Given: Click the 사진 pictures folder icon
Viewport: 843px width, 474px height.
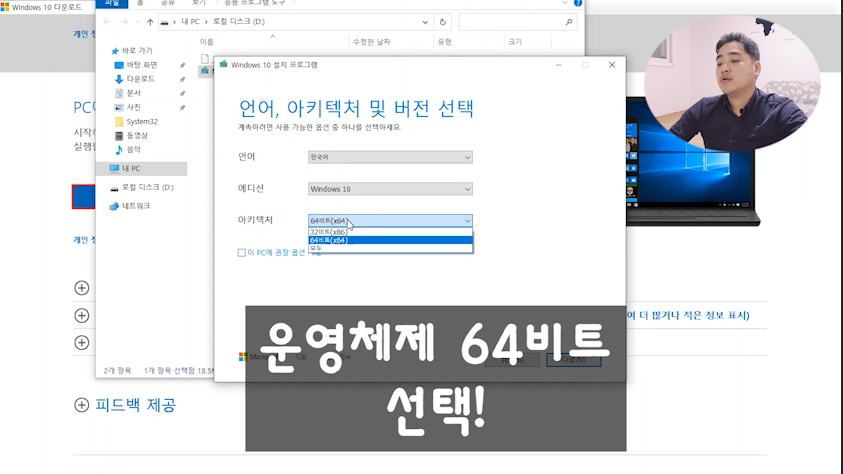Looking at the screenshot, I should pyautogui.click(x=119, y=107).
